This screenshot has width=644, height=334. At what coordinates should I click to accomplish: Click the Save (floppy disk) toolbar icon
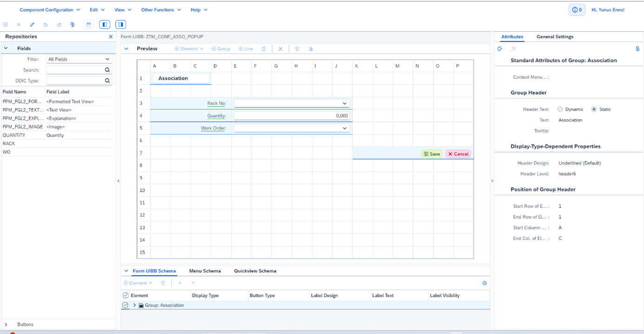point(5,24)
